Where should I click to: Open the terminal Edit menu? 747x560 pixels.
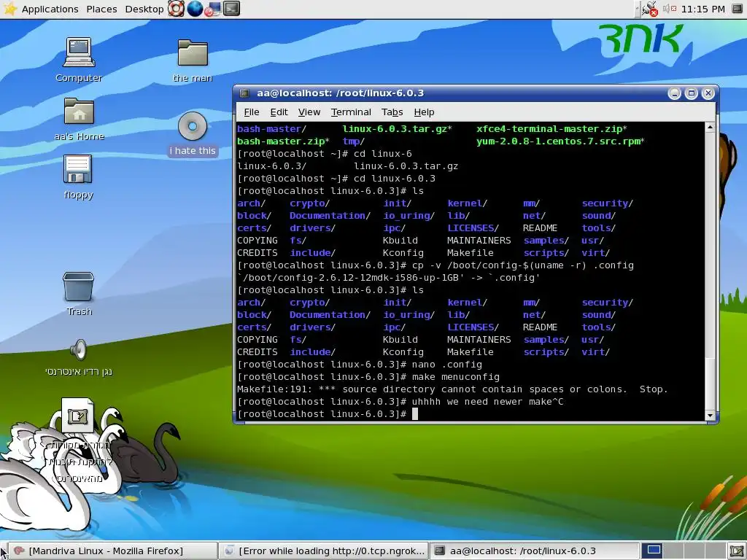279,112
